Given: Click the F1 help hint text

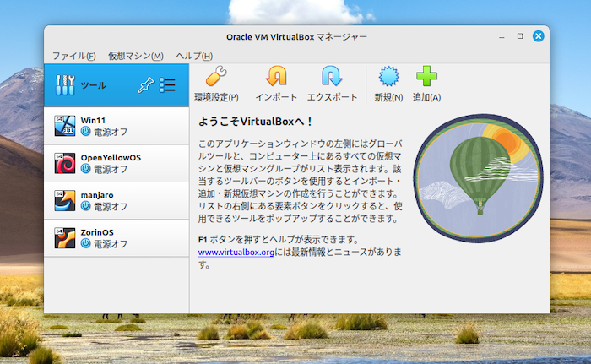Looking at the screenshot, I should pyautogui.click(x=279, y=240).
